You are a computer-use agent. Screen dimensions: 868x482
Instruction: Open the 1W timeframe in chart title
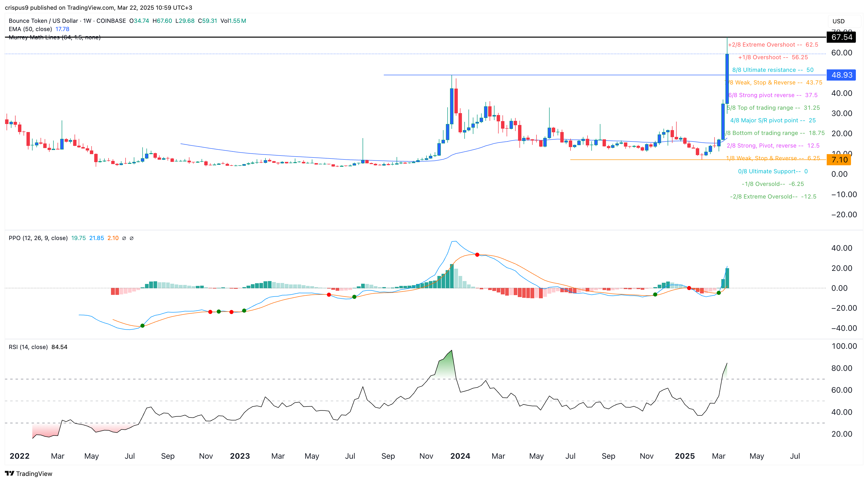(87, 21)
